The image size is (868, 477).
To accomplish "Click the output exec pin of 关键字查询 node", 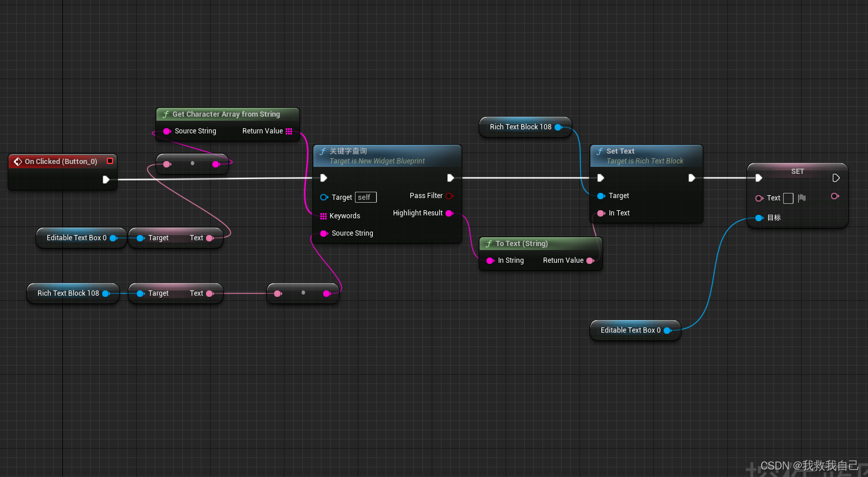I will (451, 178).
